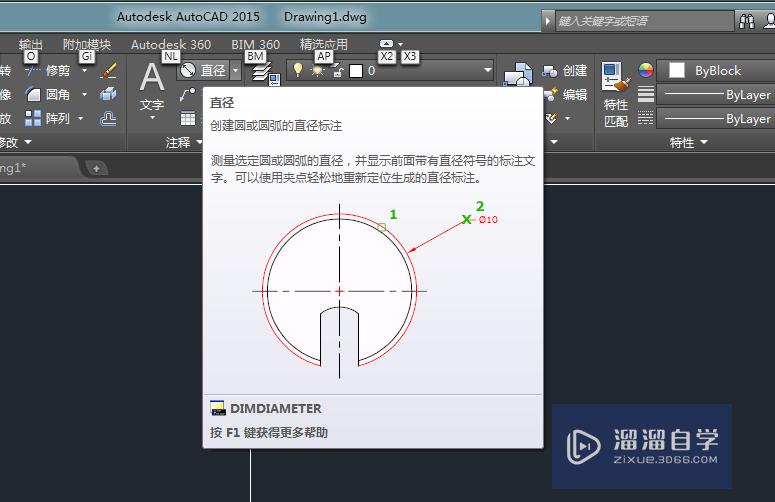This screenshot has width=775, height=502.
Task: Click the tooltip title 直径
Action: (222, 103)
